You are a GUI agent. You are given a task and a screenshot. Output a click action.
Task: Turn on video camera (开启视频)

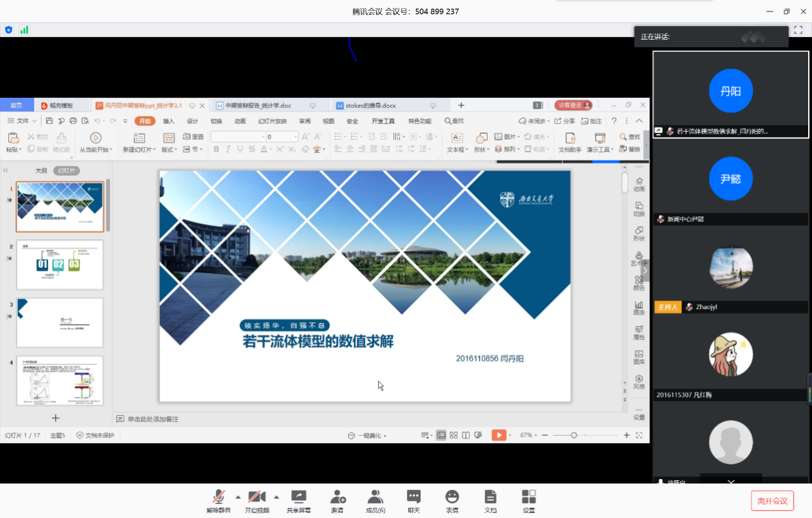257,498
